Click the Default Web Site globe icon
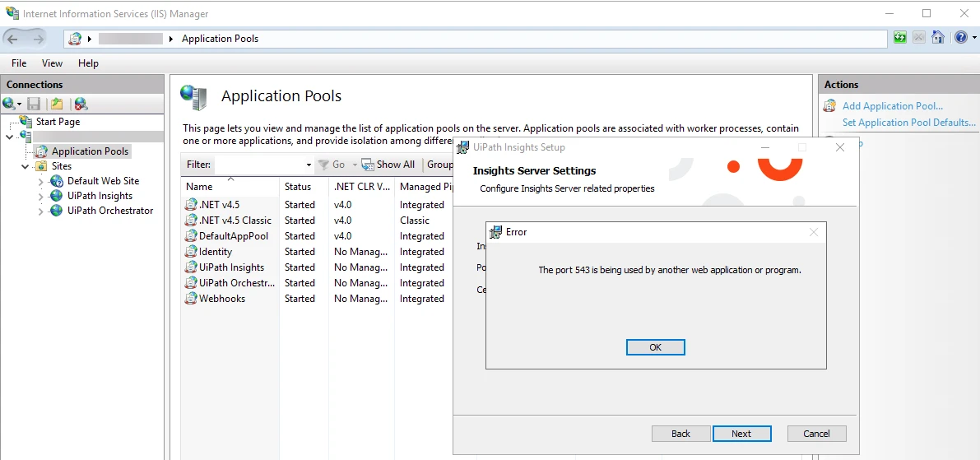Image resolution: width=980 pixels, height=460 pixels. (x=57, y=181)
